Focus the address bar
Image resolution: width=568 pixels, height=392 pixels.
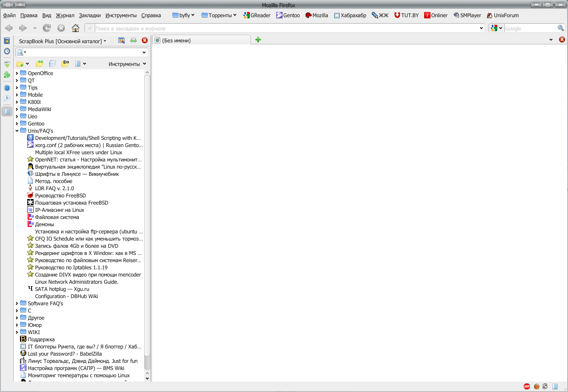point(286,28)
